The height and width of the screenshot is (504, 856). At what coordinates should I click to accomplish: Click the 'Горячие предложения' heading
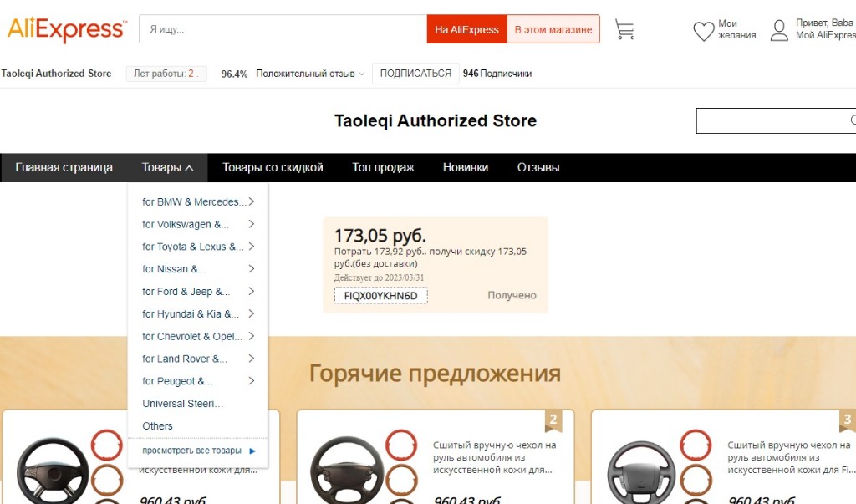[435, 374]
